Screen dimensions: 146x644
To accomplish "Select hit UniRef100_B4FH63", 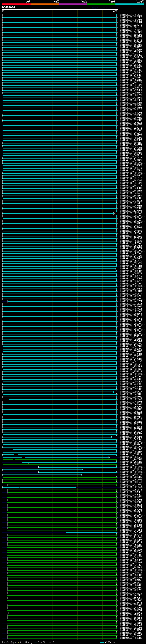I will (x=131, y=533).
